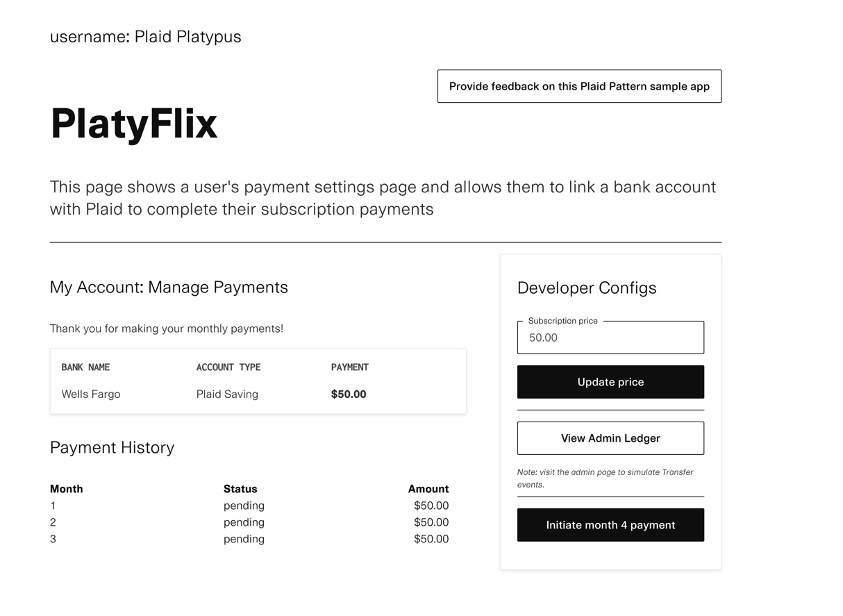
Task: Select the month 2 payment row
Action: [249, 522]
